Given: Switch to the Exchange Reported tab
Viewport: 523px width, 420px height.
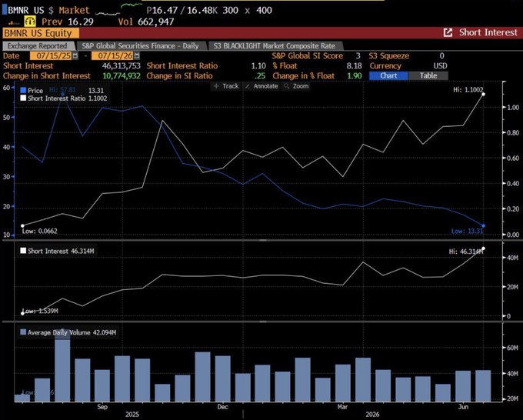Looking at the screenshot, I should pyautogui.click(x=37, y=46).
